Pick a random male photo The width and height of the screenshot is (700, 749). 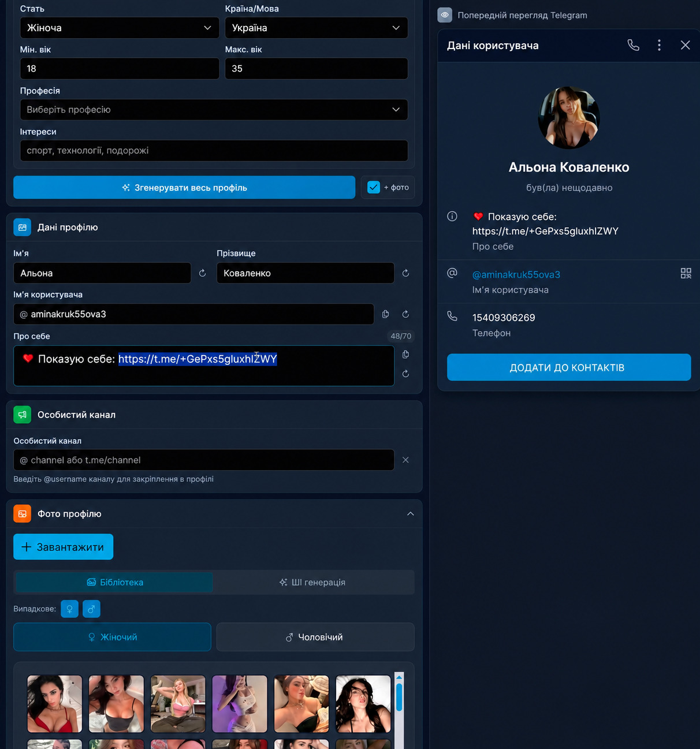tap(91, 609)
